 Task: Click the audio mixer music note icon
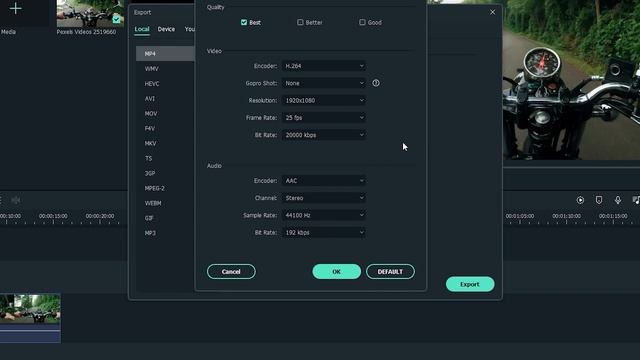(636, 200)
